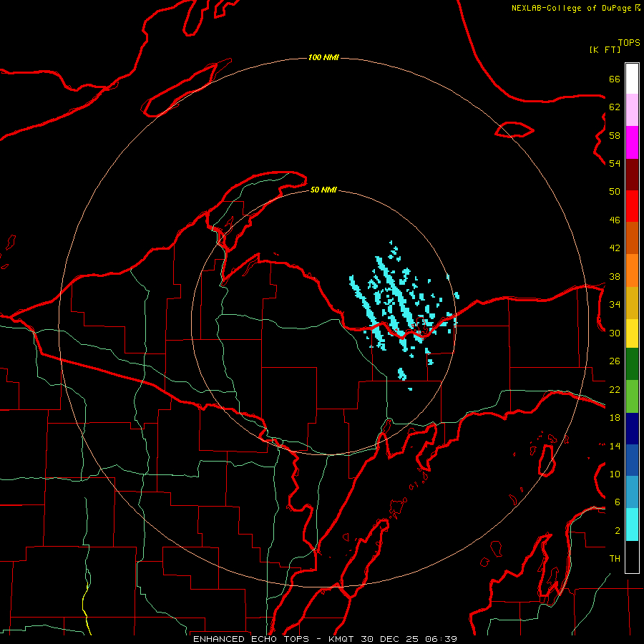Viewport: 644px width, 644px height.
Task: Click the 50 NMI range ring label
Action: [x=323, y=190]
